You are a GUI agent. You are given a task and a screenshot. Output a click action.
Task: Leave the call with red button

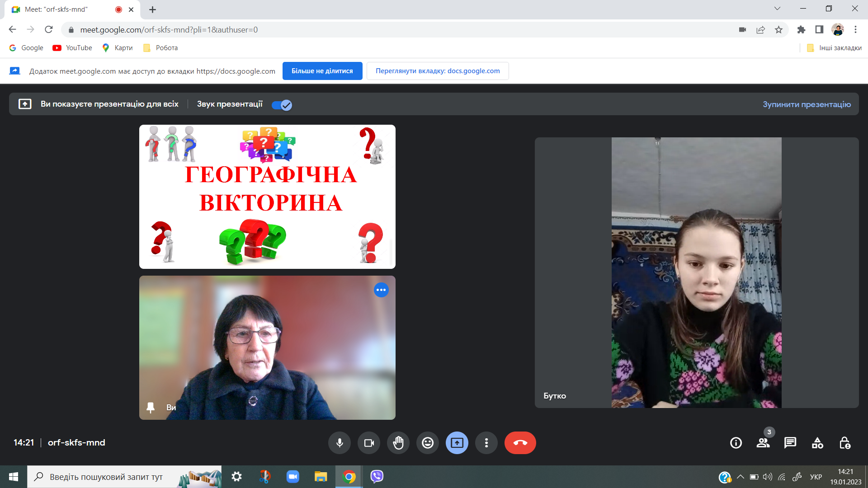(520, 443)
